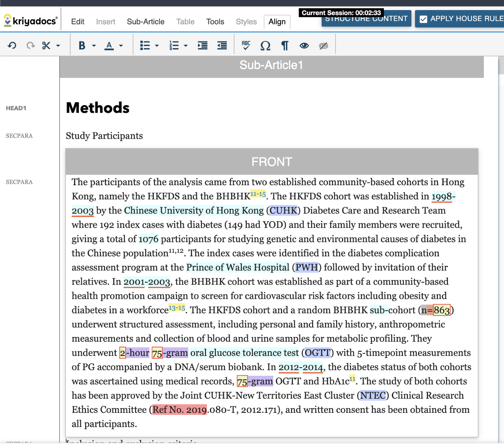This screenshot has width=504, height=444.
Task: Open the dropdown beside scissors icon
Action: tap(58, 46)
